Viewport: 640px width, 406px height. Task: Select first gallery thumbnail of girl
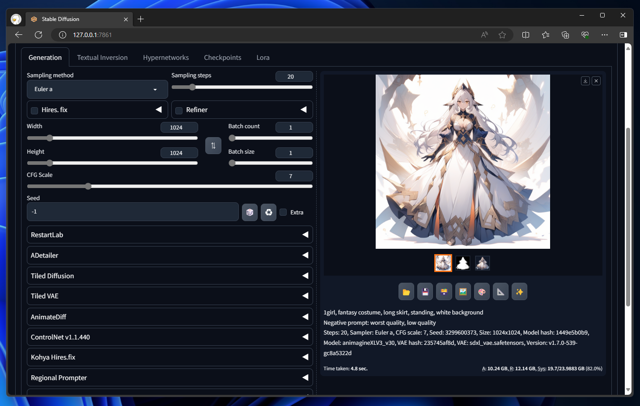(x=443, y=263)
